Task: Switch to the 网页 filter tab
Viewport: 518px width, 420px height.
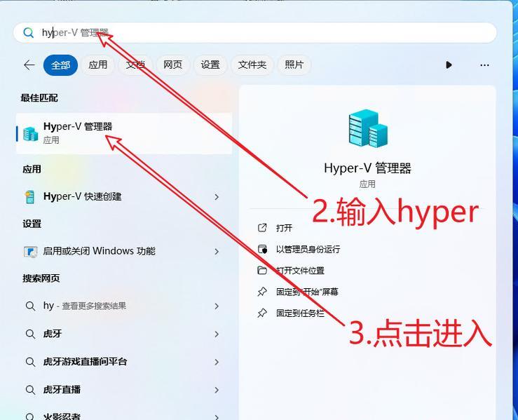Action: (172, 65)
